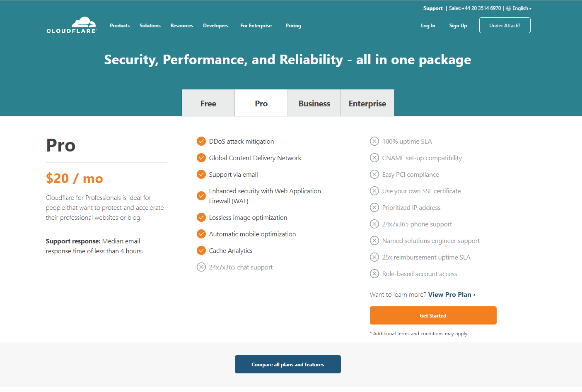Screen dimensions: 582x392
Task: Click the X icon beside Easy PCI compliance
Action: [x=374, y=174]
